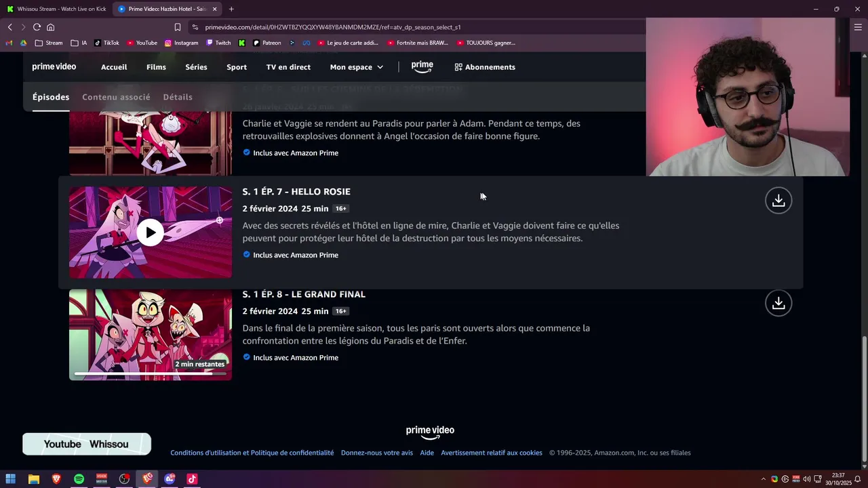Screen dimensions: 868x488
Task: Switch to Whissou Stream Kick tab
Action: pyautogui.click(x=56, y=9)
